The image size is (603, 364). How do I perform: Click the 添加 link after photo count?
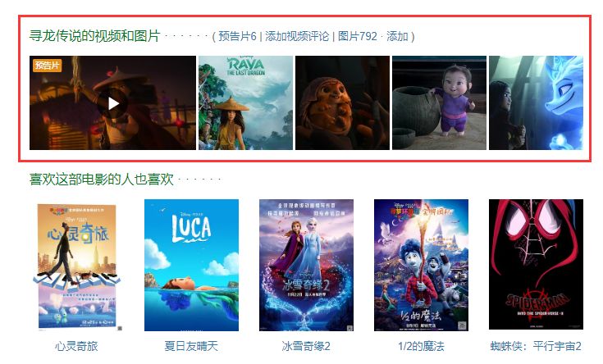[x=397, y=37]
